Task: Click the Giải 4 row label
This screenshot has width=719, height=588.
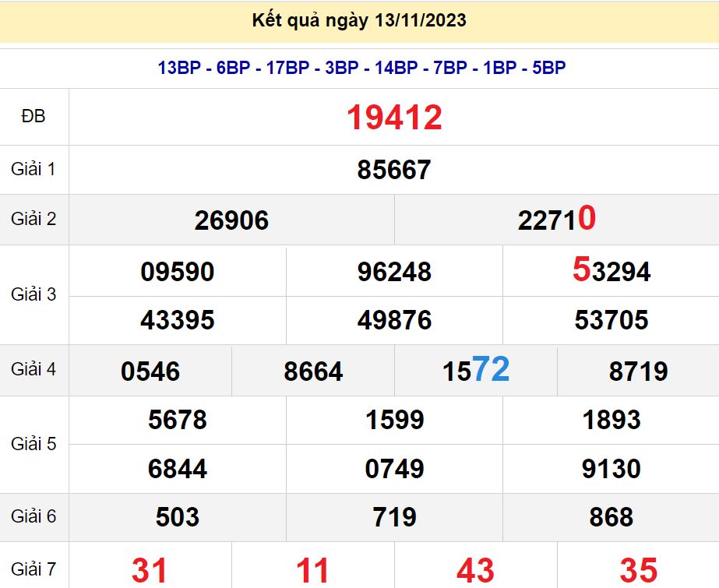Action: coord(33,369)
